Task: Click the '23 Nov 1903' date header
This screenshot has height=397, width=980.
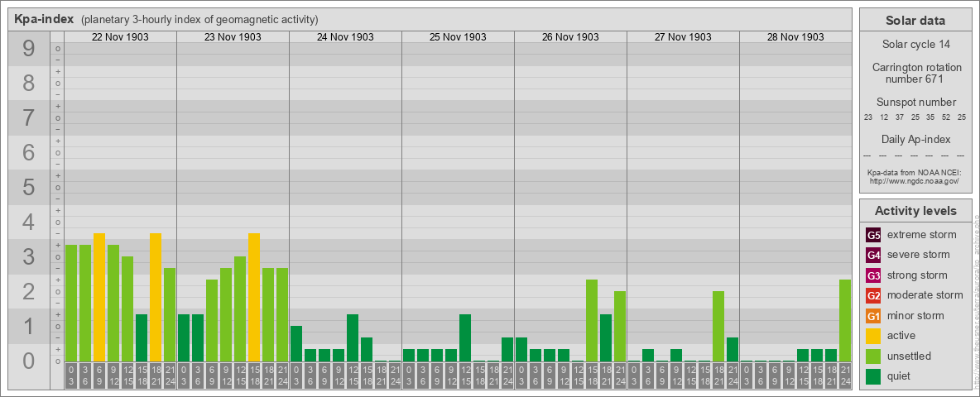Action: pos(233,37)
